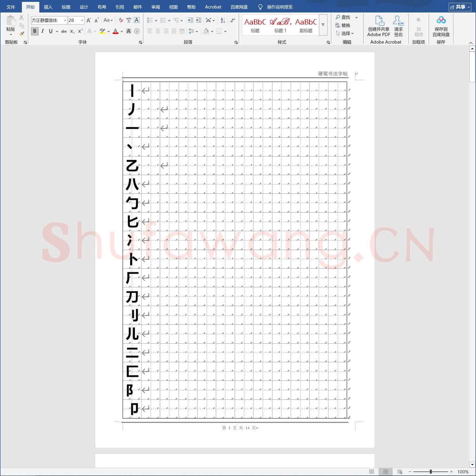Center align paragraph text
476x476 pixels.
coord(158,31)
